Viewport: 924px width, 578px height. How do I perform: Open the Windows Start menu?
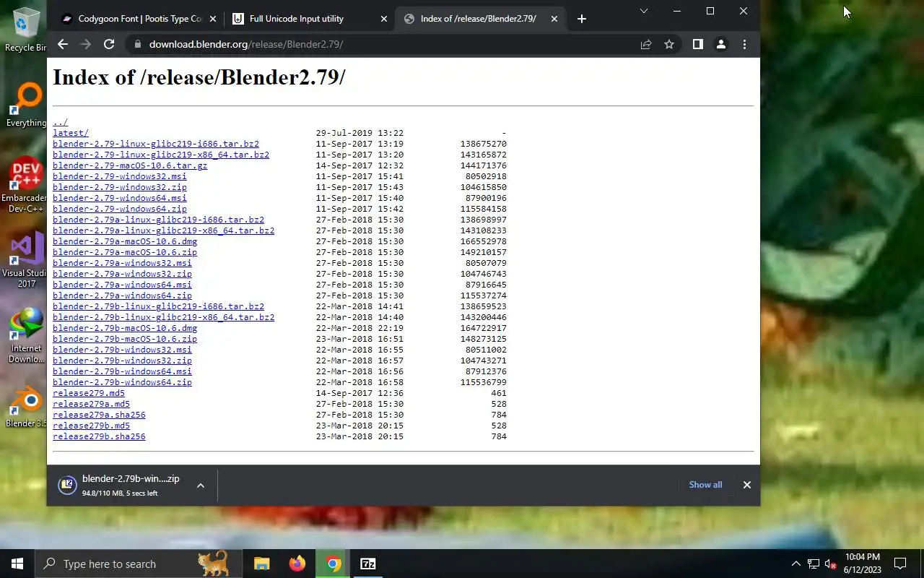tap(17, 564)
